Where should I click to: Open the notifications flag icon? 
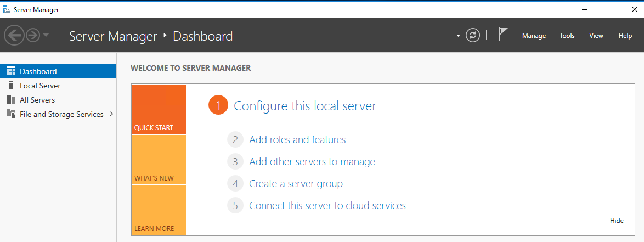pyautogui.click(x=502, y=35)
